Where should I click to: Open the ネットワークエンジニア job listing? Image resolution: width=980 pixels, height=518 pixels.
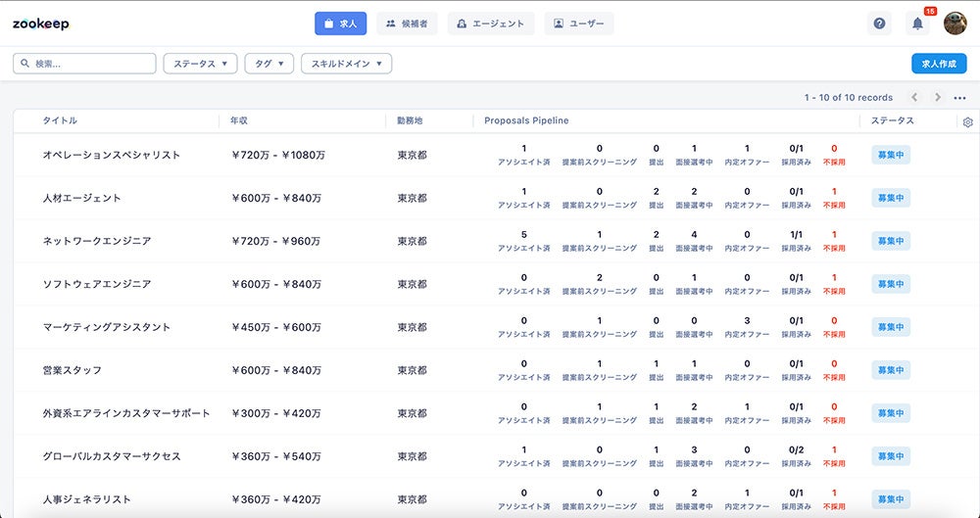(97, 241)
